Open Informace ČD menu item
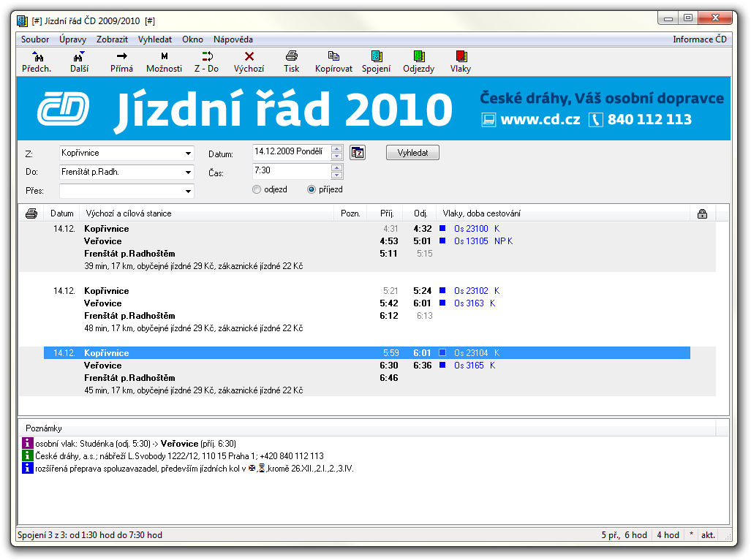This screenshot has width=751, height=560. click(x=700, y=39)
